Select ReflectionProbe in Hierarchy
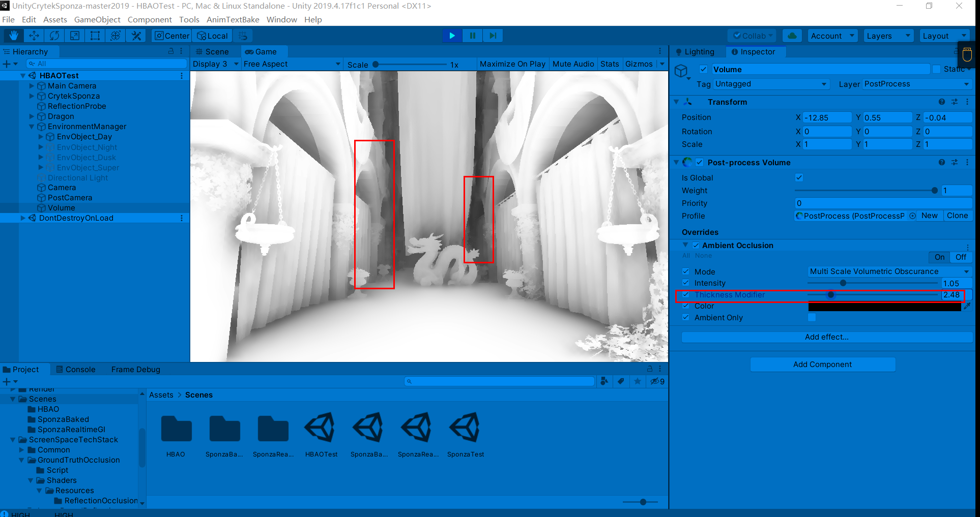Image resolution: width=980 pixels, height=517 pixels. (77, 106)
